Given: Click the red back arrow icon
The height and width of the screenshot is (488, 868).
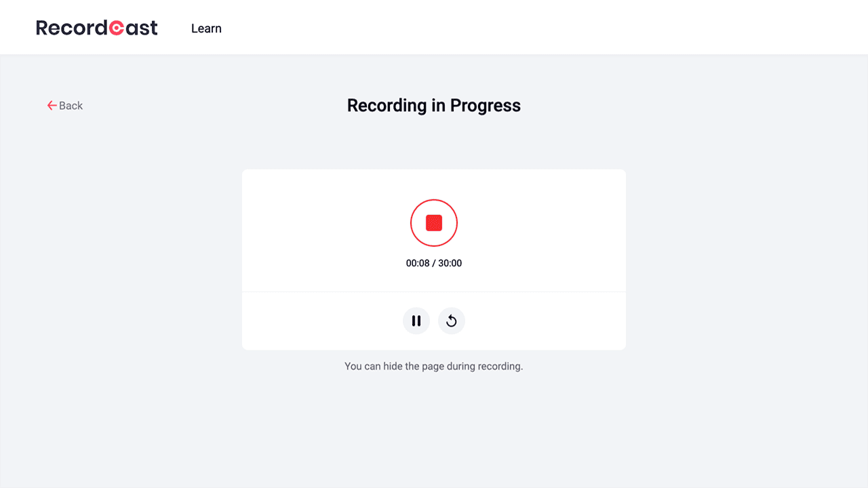Looking at the screenshot, I should point(51,105).
